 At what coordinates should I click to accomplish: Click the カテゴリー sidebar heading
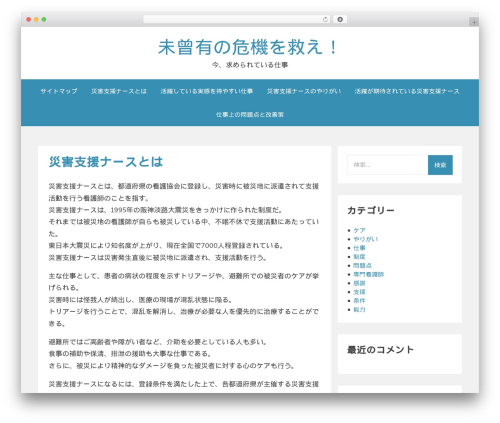(371, 210)
